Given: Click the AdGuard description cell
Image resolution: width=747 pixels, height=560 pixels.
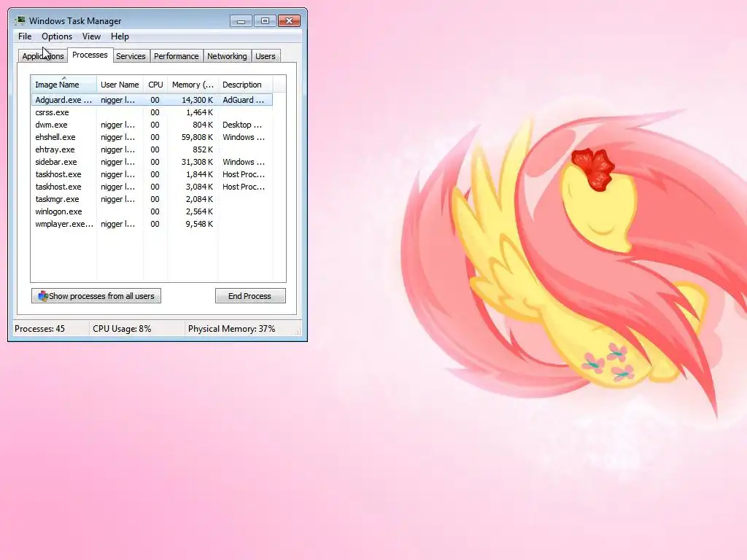Looking at the screenshot, I should click(x=243, y=100).
